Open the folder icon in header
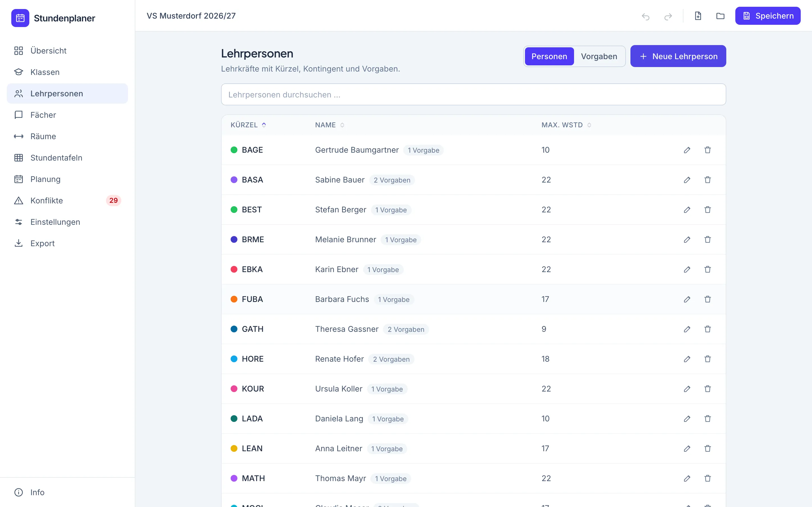 point(720,16)
